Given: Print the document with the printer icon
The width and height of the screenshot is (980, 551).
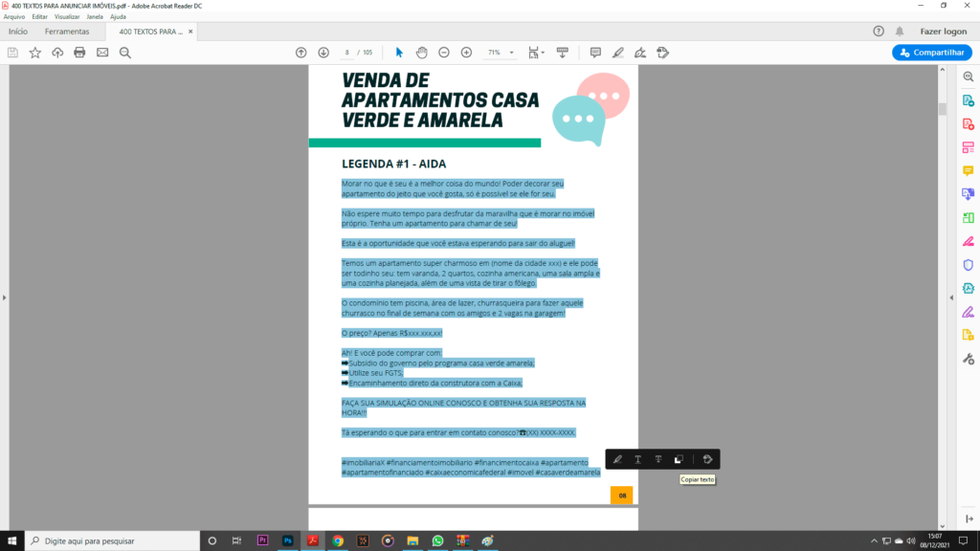Looking at the screenshot, I should click(x=79, y=53).
